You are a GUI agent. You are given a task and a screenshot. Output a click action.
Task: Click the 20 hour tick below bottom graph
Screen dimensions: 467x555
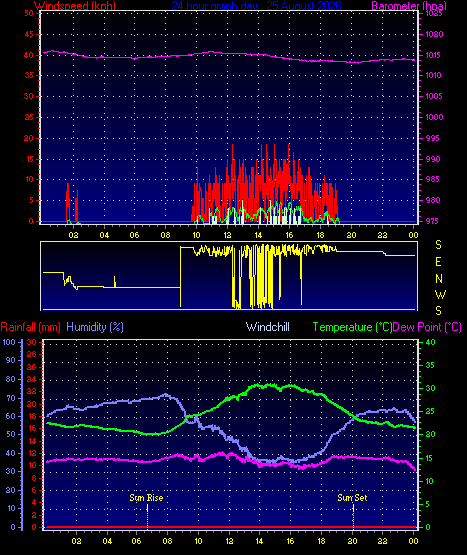(x=352, y=541)
